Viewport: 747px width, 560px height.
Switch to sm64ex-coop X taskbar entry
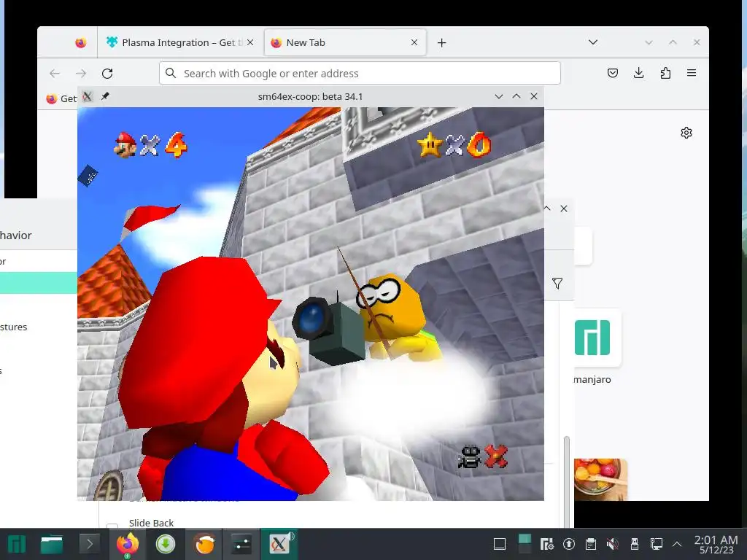coord(279,544)
